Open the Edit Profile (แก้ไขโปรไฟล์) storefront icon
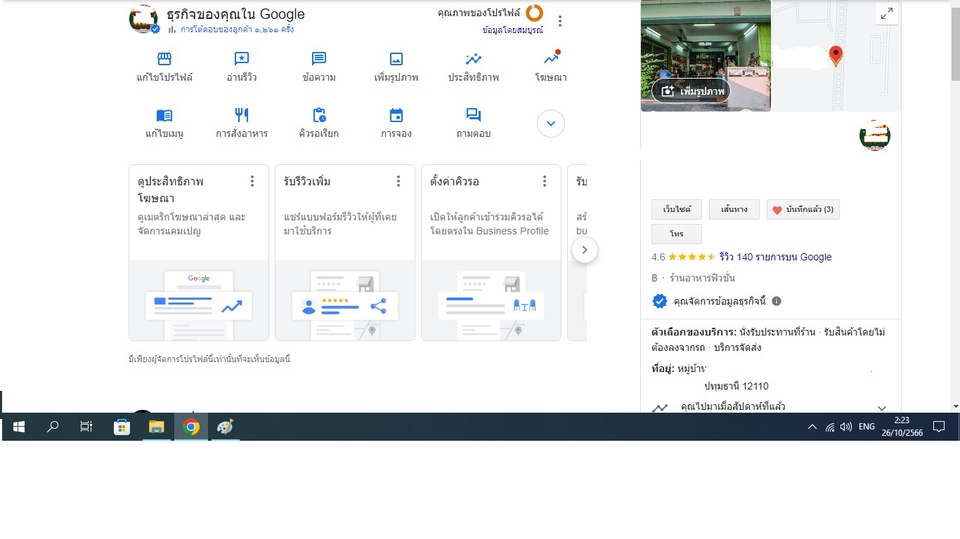This screenshot has height=539, width=960. click(164, 59)
